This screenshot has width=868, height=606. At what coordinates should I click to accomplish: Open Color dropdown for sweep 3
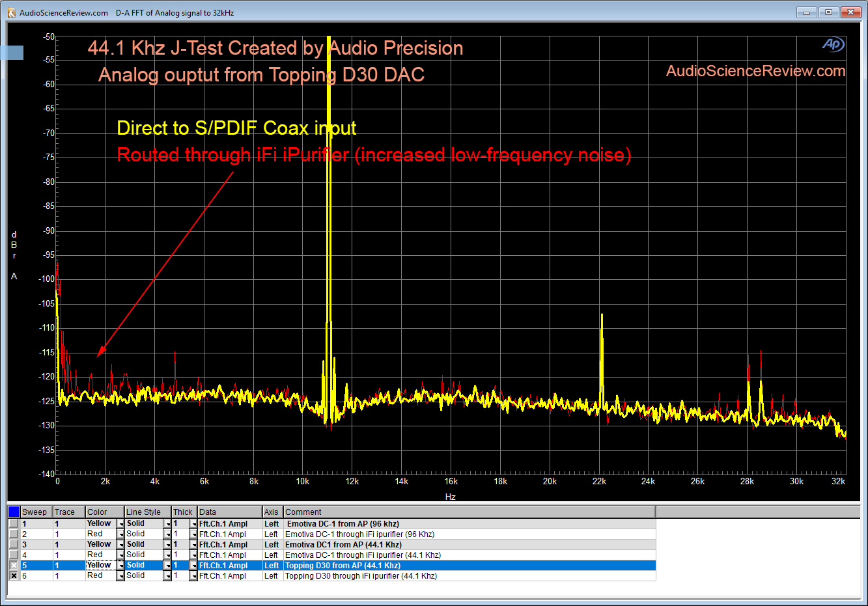click(x=120, y=545)
